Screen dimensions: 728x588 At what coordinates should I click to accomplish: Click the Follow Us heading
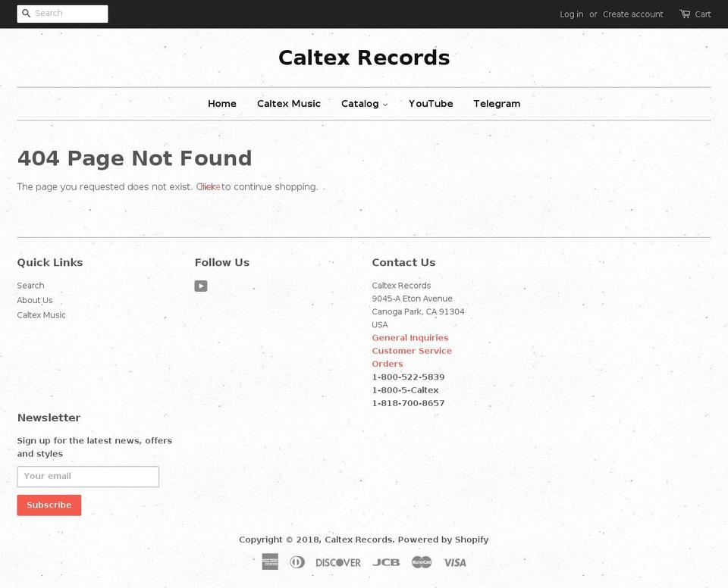point(222,262)
